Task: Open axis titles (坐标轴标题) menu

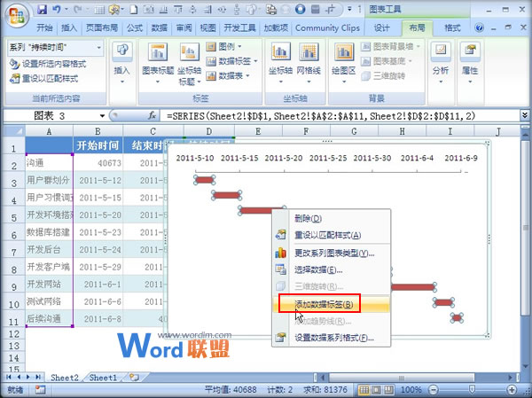Action: coord(189,64)
